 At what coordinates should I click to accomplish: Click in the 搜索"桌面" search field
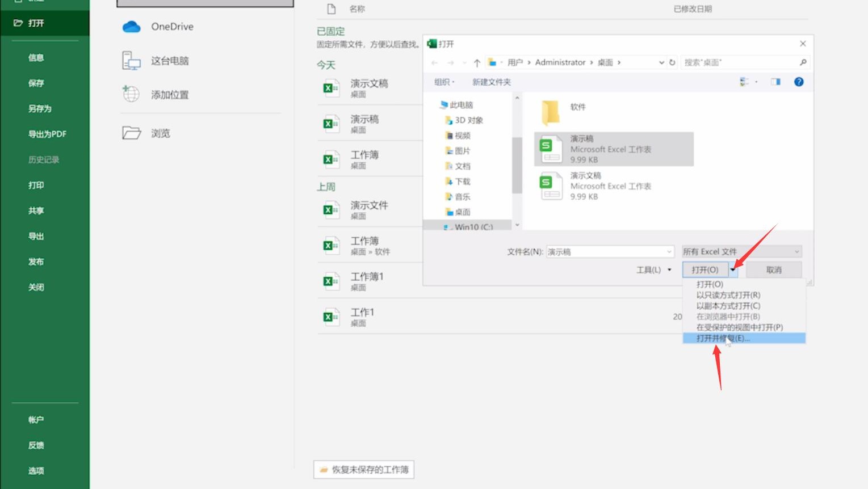click(x=738, y=62)
